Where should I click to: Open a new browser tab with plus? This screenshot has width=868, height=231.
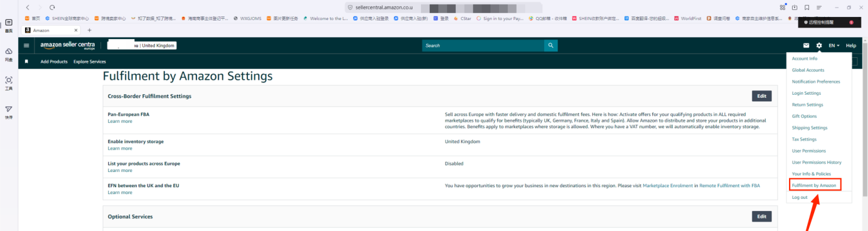point(89,30)
